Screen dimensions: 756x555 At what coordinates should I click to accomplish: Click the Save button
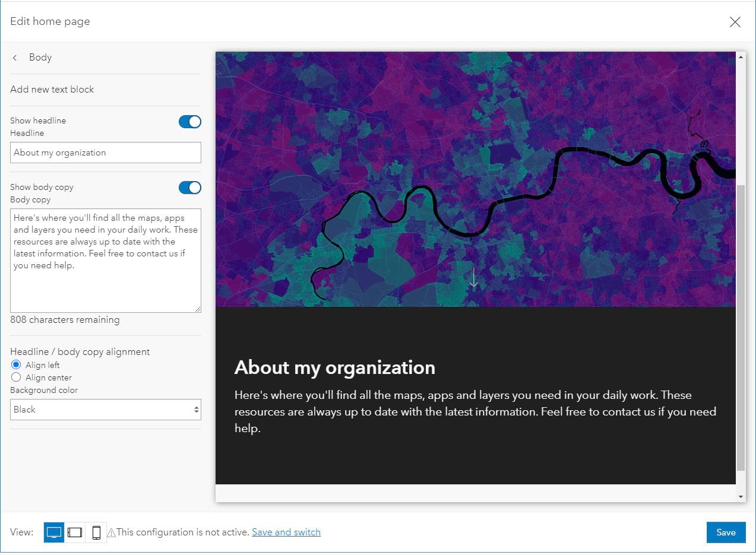[726, 532]
